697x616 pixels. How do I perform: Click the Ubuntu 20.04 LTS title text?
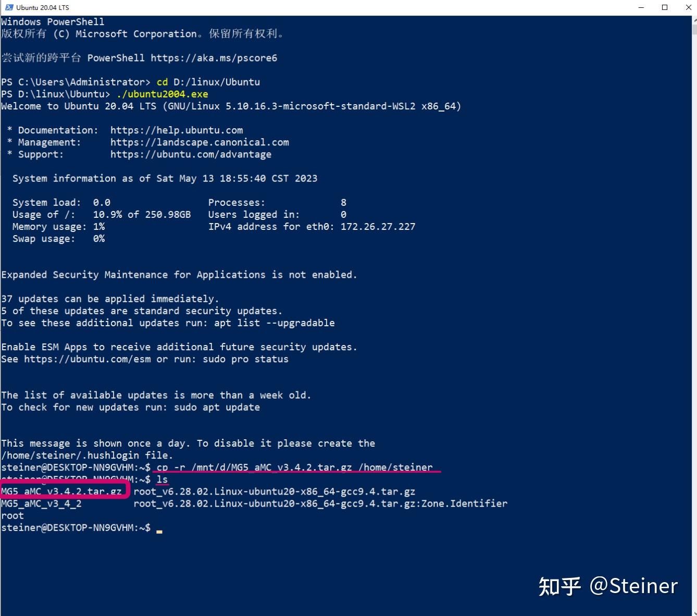pos(43,7)
